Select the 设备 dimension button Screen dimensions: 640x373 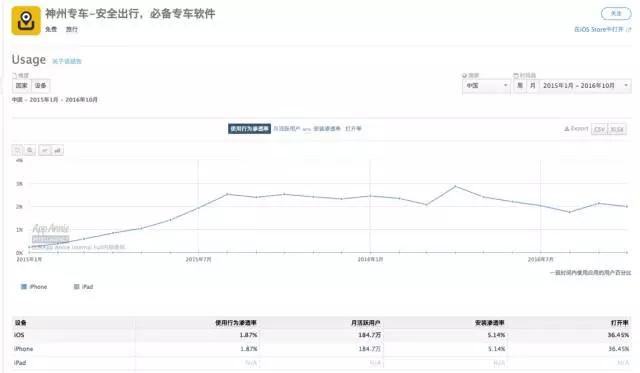pos(40,86)
